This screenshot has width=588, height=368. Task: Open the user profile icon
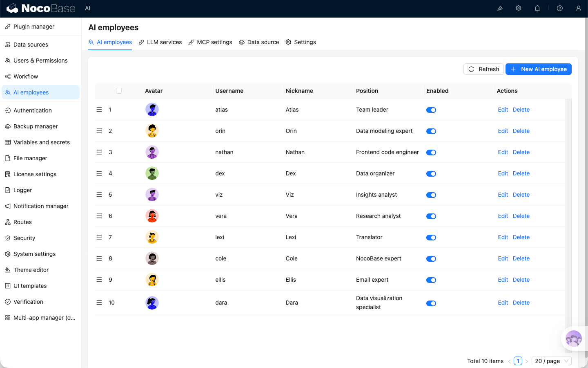(579, 8)
